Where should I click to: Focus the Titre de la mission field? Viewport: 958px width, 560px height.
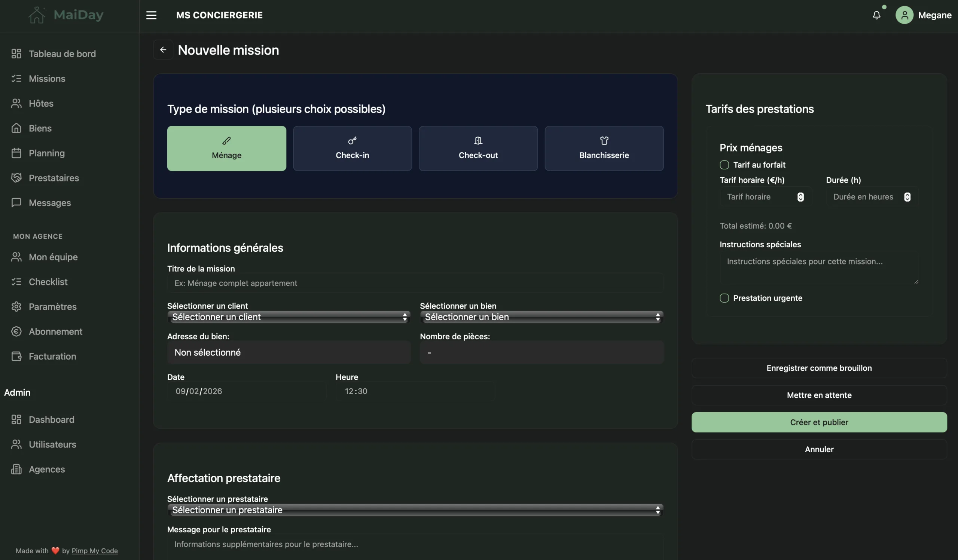tap(415, 283)
